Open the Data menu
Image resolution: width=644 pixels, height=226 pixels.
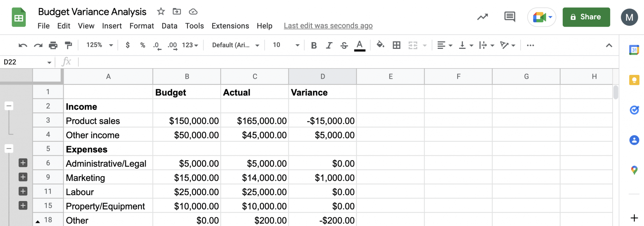[x=169, y=26]
